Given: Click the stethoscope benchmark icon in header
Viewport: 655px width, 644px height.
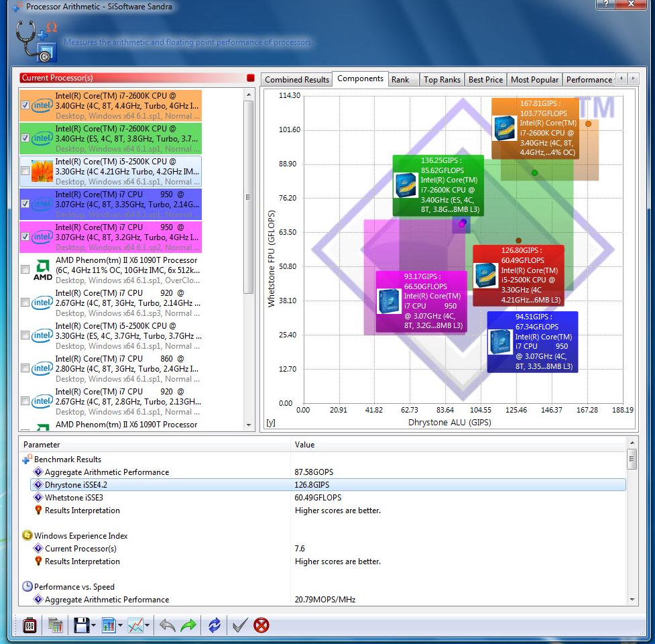Looking at the screenshot, I should [x=36, y=41].
